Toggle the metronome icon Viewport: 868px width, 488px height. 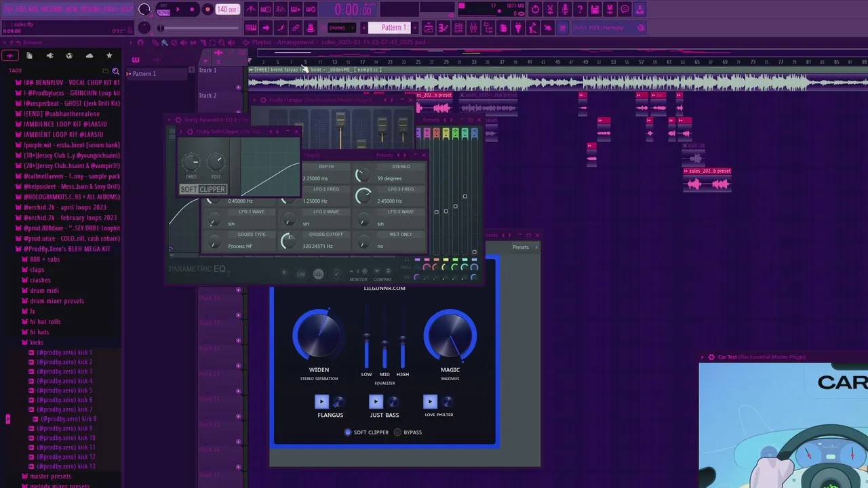[251, 9]
